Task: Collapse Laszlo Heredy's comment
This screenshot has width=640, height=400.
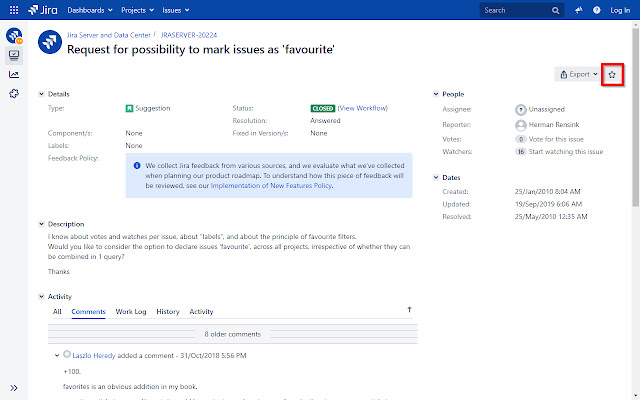Action: pyautogui.click(x=57, y=356)
